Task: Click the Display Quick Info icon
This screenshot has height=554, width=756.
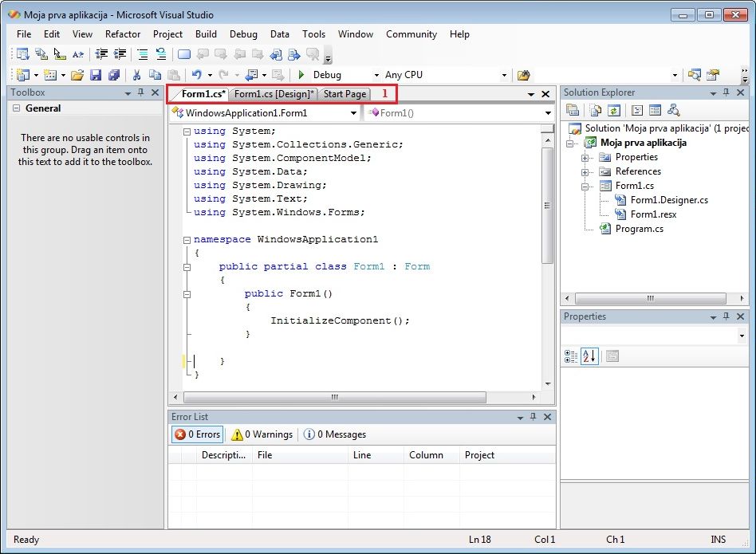Action: pyautogui.click(x=60, y=54)
